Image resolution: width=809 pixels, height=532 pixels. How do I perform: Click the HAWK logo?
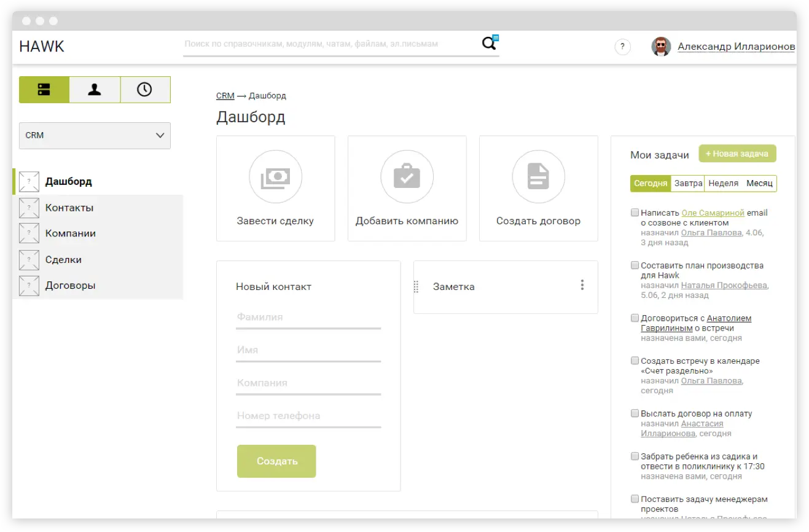42,47
